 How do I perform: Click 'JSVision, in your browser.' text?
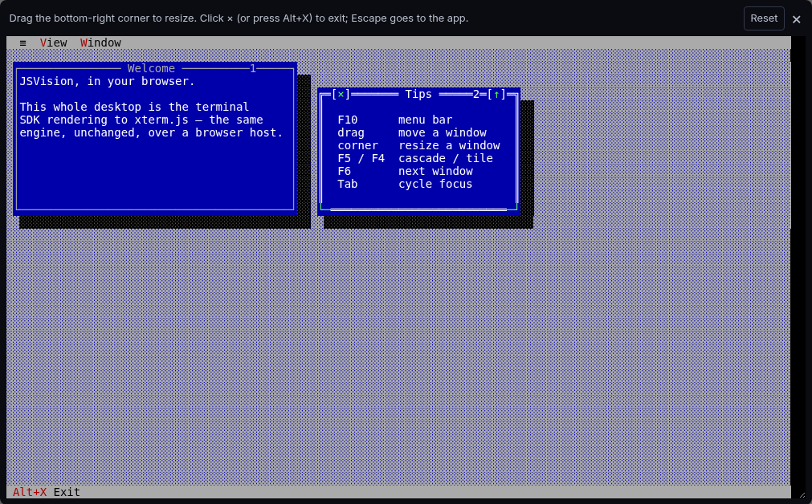pyautogui.click(x=107, y=81)
